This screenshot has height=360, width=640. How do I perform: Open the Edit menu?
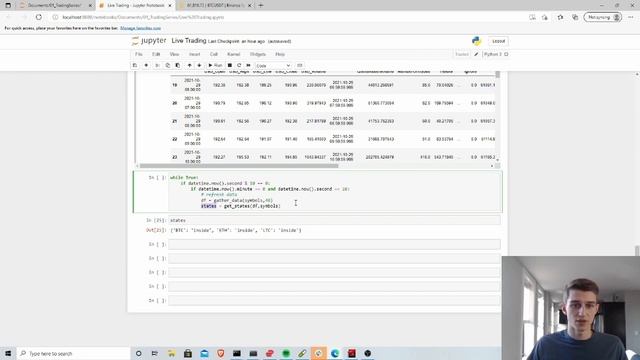(x=156, y=54)
